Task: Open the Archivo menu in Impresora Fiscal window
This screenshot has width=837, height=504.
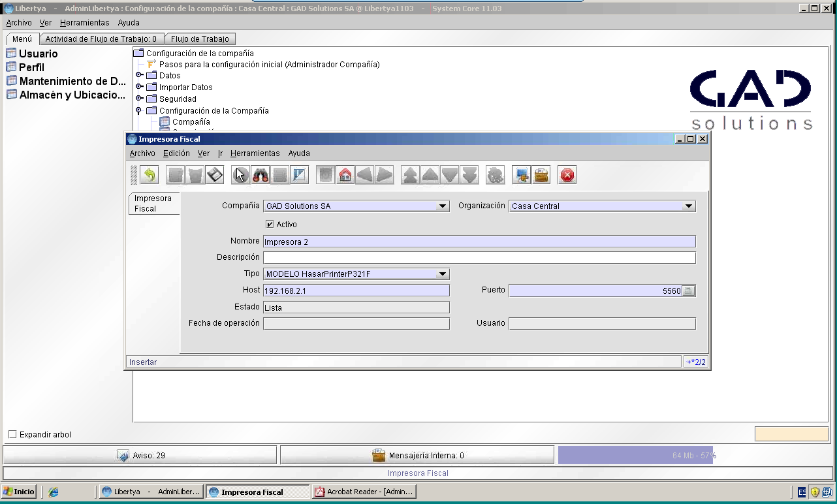Action: point(142,153)
